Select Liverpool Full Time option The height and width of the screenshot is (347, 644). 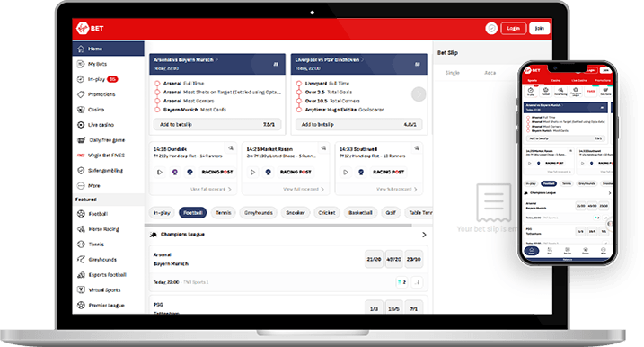click(x=299, y=84)
